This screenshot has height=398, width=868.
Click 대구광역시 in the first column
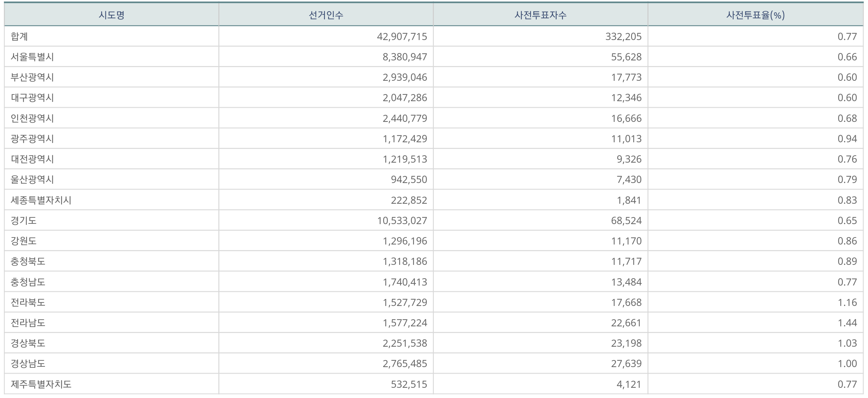(x=32, y=98)
